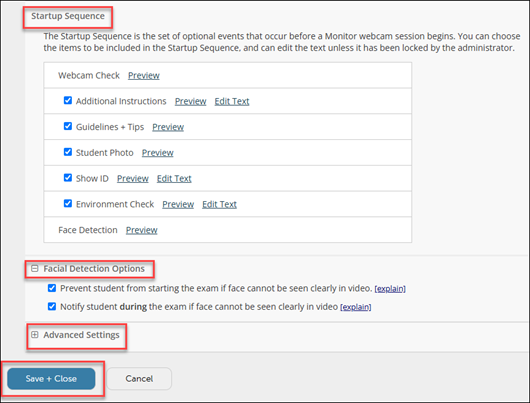The height and width of the screenshot is (403, 530).
Task: Disable notify student during exam checkbox
Action: tap(52, 306)
